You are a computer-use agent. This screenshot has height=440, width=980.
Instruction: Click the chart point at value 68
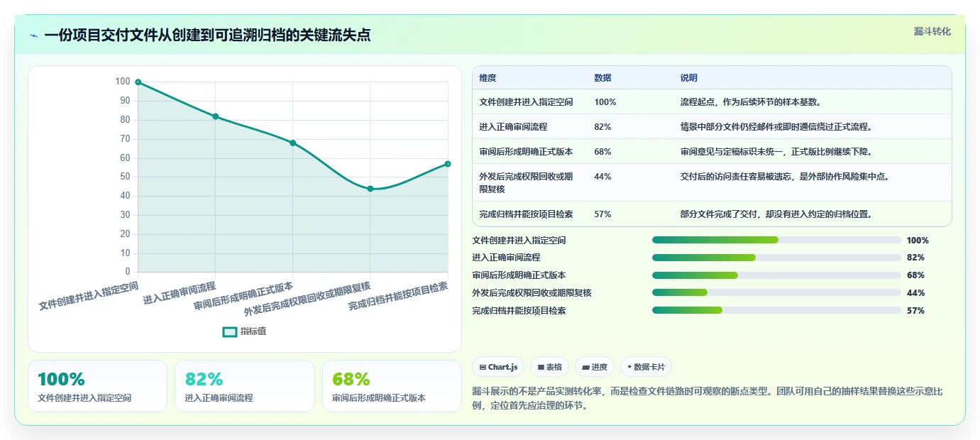293,143
